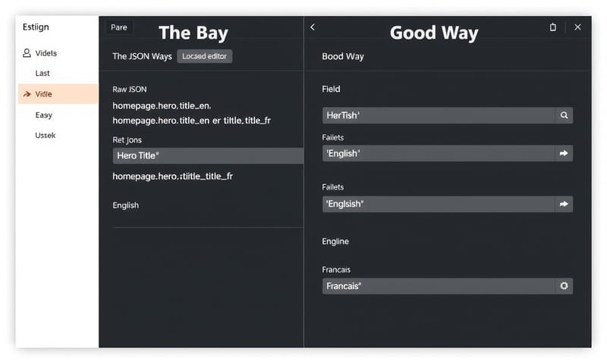Click the Pare button

[x=119, y=27]
